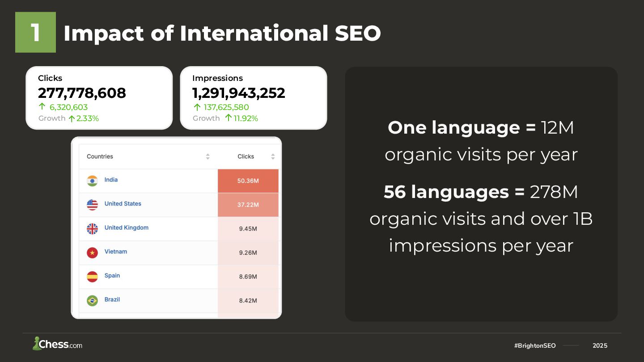Click the India flag icon
Screen dimensions: 644x362
[x=92, y=181]
